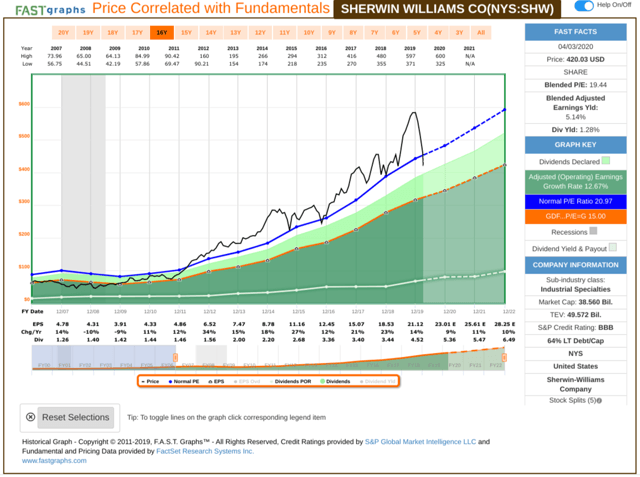Show the 3Y time range
The height and width of the screenshot is (477, 640).
pos(459,33)
